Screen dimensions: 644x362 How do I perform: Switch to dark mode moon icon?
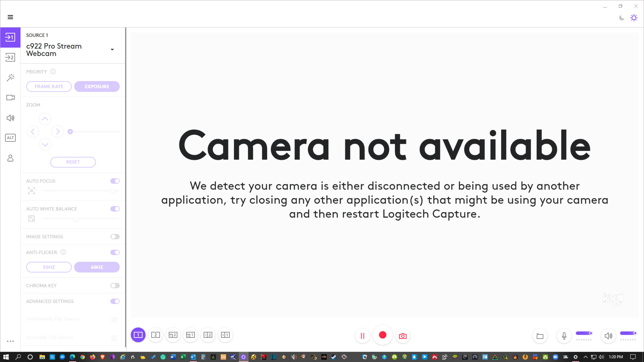[622, 18]
